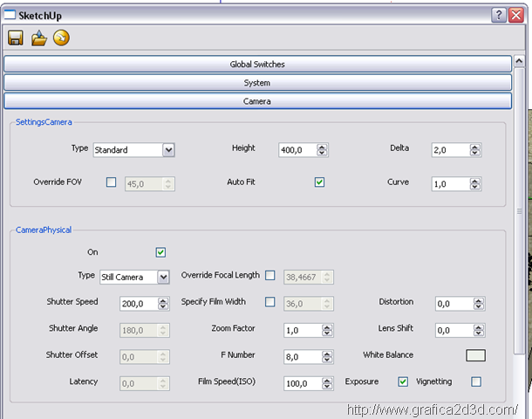The width and height of the screenshot is (532, 419).
Task: Collapse the Camera rollout
Action: [x=257, y=101]
